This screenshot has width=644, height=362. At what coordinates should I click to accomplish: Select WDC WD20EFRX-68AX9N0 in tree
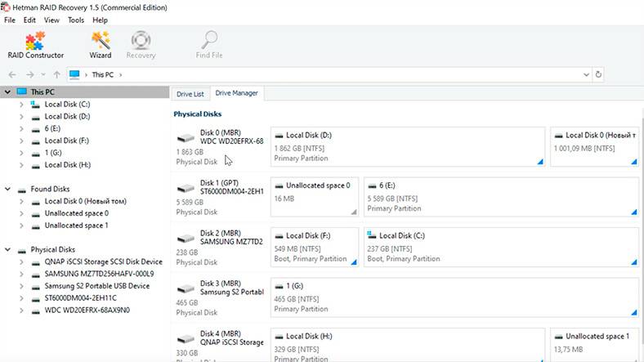(87, 311)
